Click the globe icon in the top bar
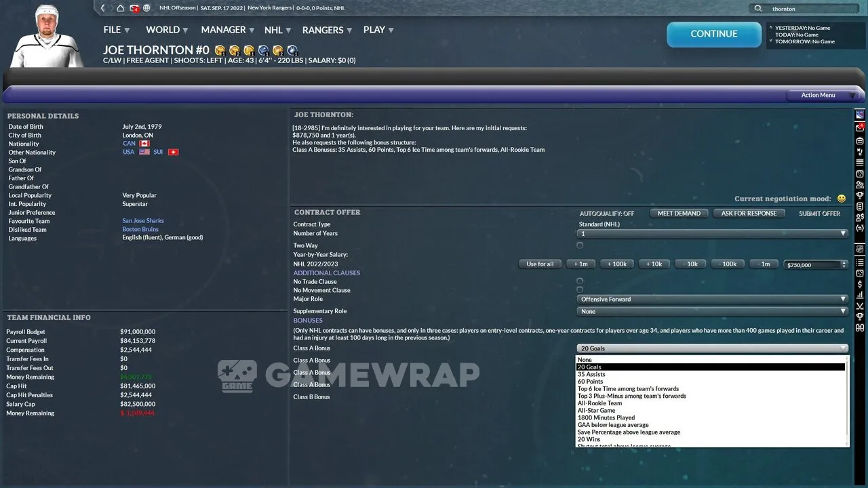 coord(146,8)
